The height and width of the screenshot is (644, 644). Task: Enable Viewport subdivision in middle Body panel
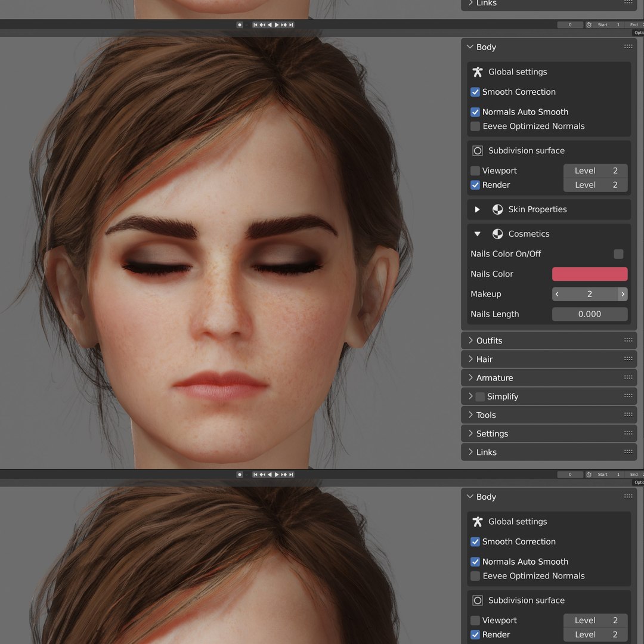click(x=475, y=171)
